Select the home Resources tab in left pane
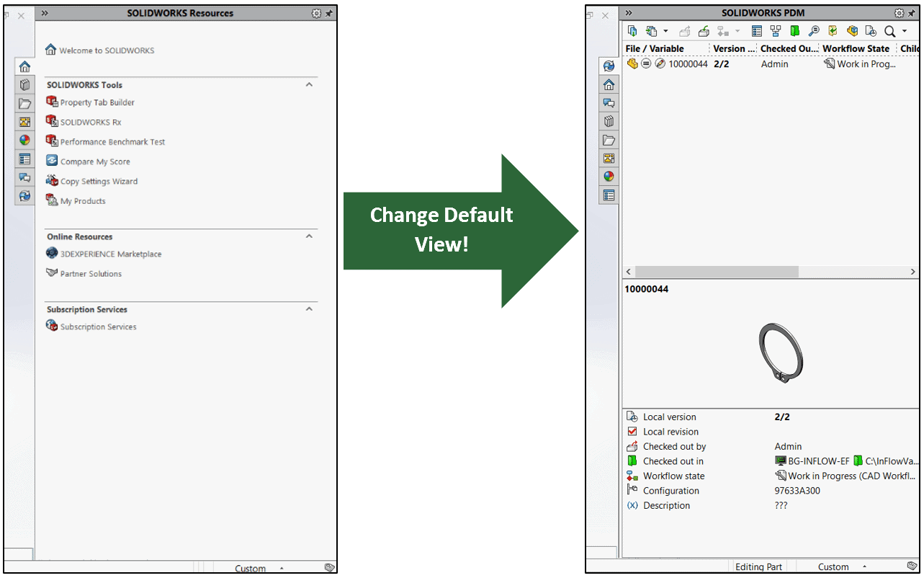The width and height of the screenshot is (924, 578). click(24, 66)
